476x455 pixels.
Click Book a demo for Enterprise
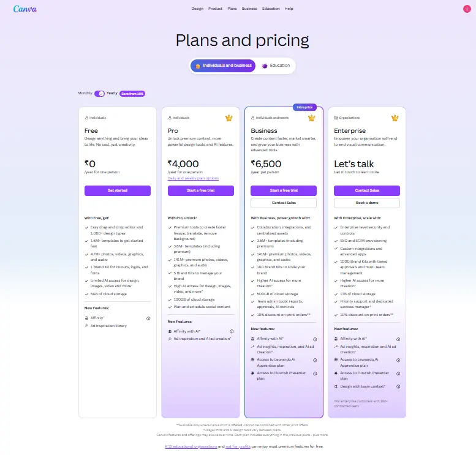pos(367,203)
